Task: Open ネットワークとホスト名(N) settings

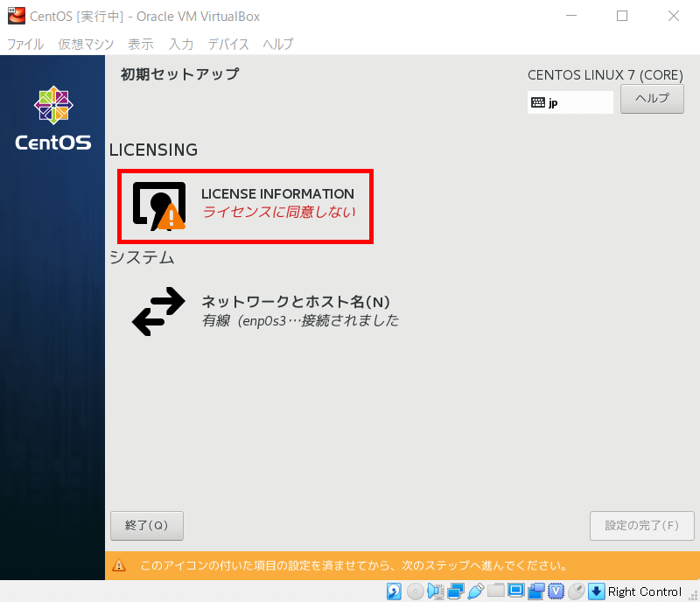Action: pos(266,311)
